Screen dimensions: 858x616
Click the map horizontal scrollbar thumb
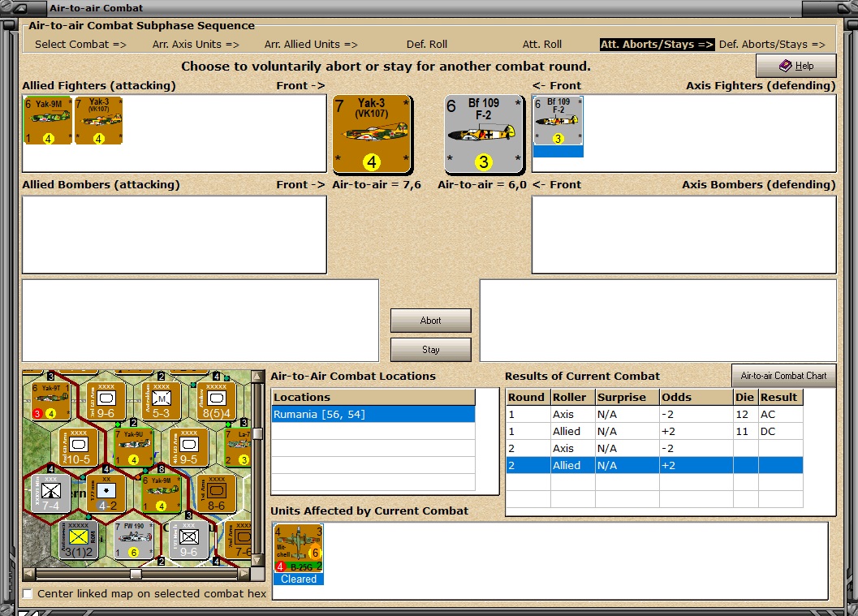(136, 574)
